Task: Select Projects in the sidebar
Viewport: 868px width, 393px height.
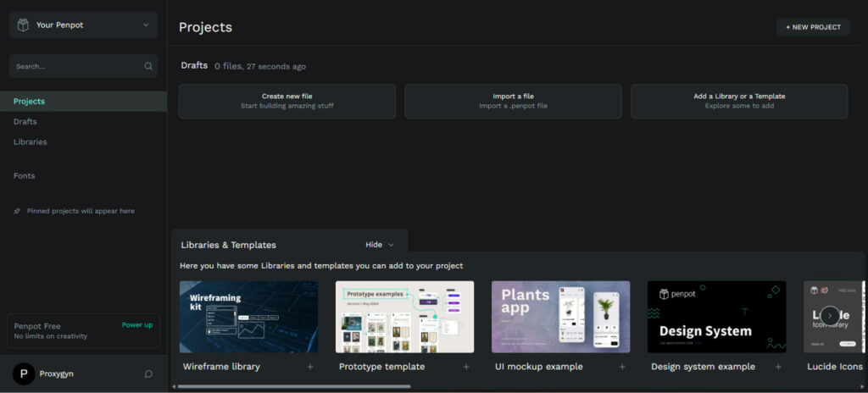Action: coord(83,102)
